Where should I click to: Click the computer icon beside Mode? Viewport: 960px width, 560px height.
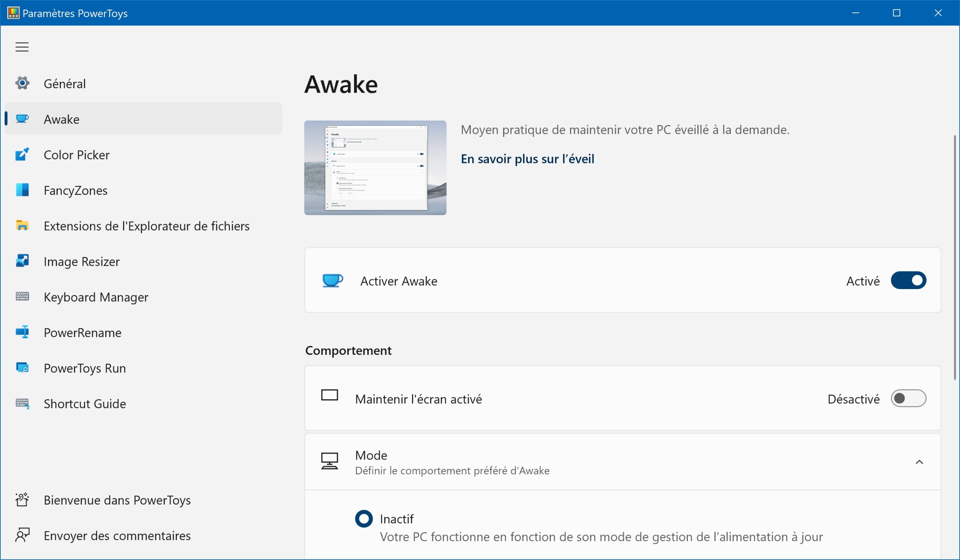point(330,461)
